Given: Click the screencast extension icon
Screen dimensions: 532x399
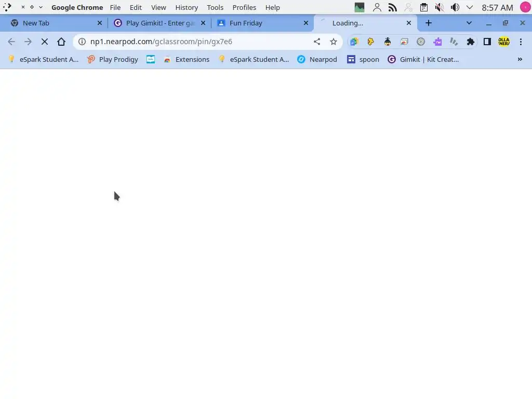Looking at the screenshot, I should (x=404, y=42).
